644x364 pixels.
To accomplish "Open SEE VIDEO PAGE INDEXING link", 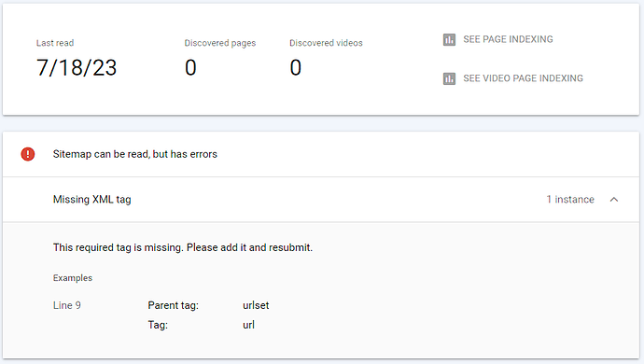I will coord(523,78).
